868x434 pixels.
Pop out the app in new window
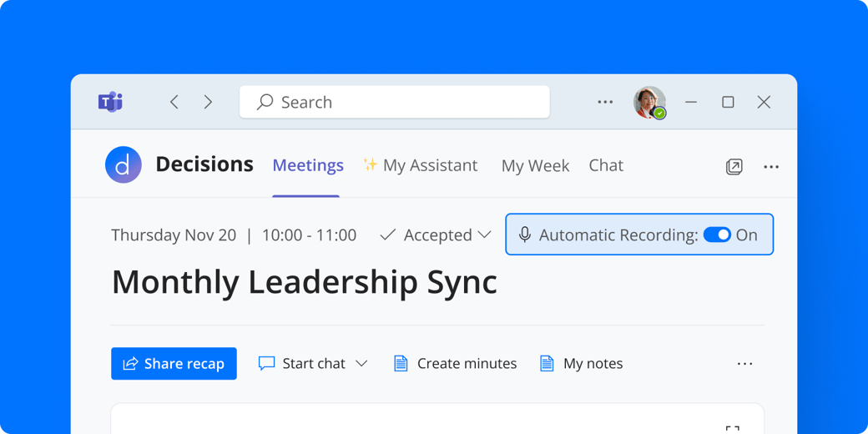734,167
